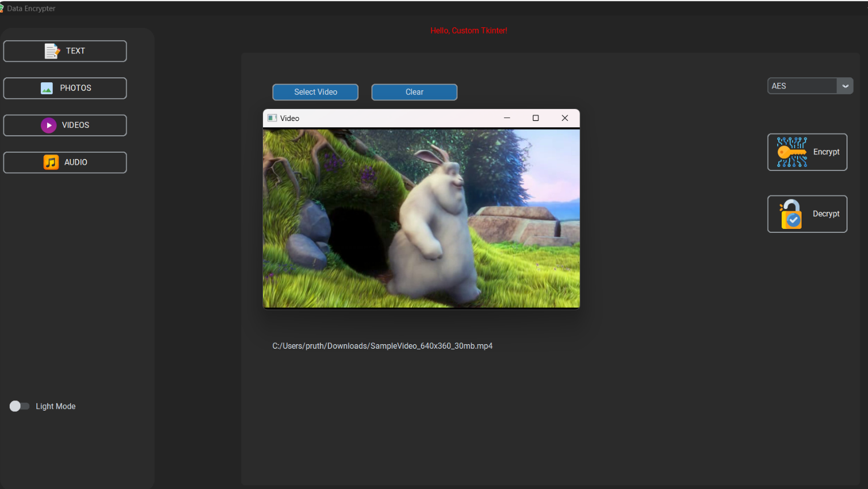This screenshot has height=489, width=868.
Task: Click the unlocked padlock Decrypt icon
Action: pos(791,214)
